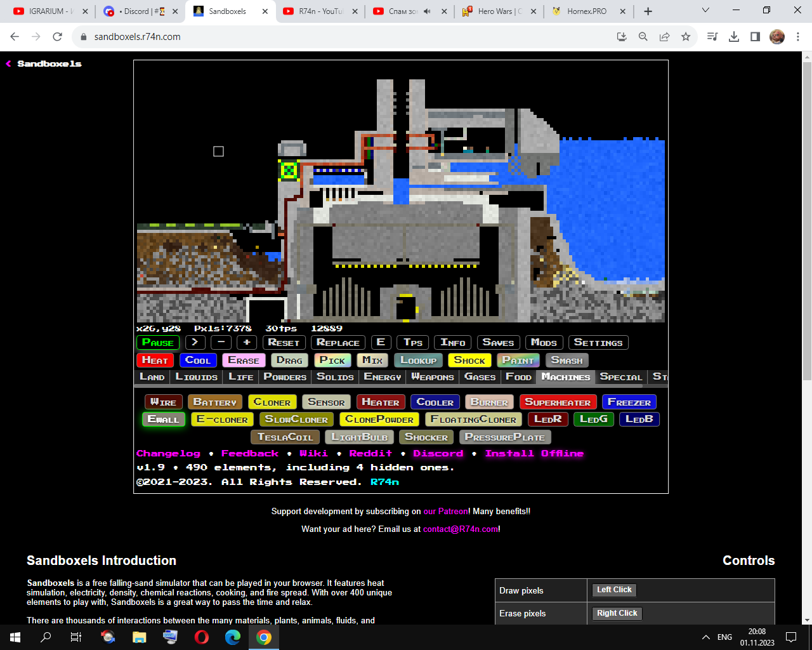Open the Energy category

[383, 377]
